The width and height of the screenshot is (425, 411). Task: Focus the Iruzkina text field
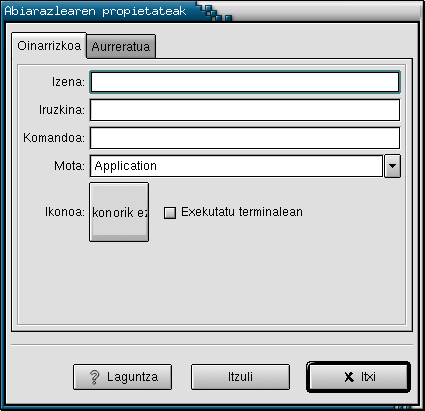click(245, 110)
